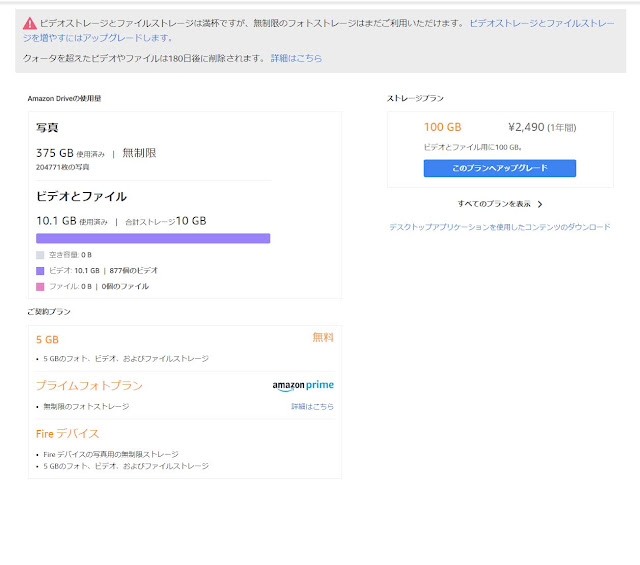
Task: Open the upgrade video and file storage link
Action: point(319,31)
